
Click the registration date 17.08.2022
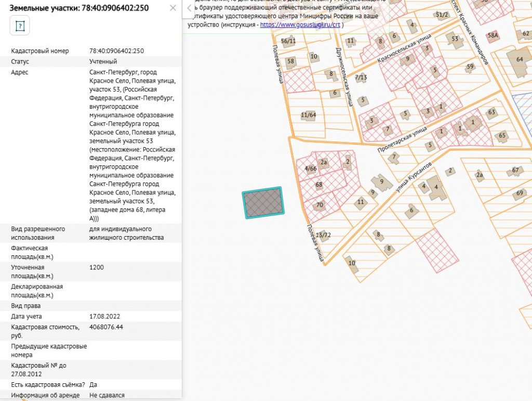click(x=104, y=316)
